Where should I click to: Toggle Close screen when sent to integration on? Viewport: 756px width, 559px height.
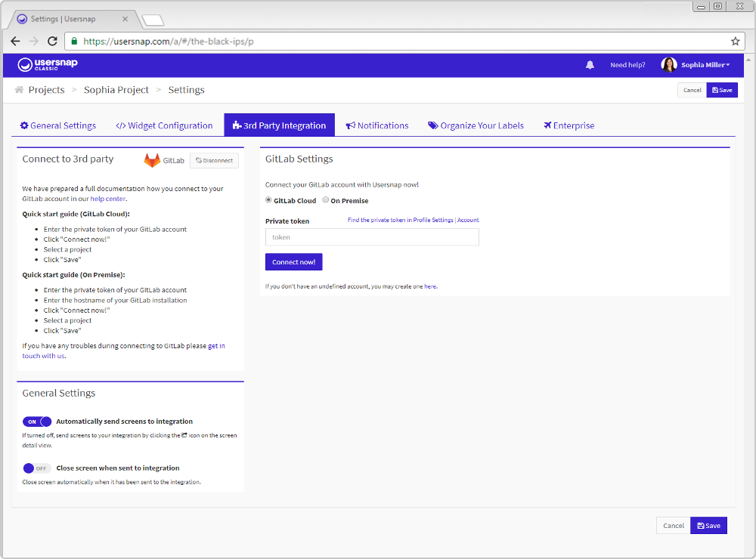[36, 468]
